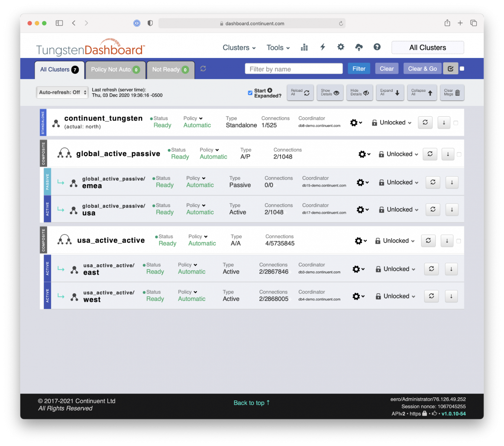Open Unlocked dropdown for global_active_passive/emea
This screenshot has height=446, width=504.
click(399, 182)
